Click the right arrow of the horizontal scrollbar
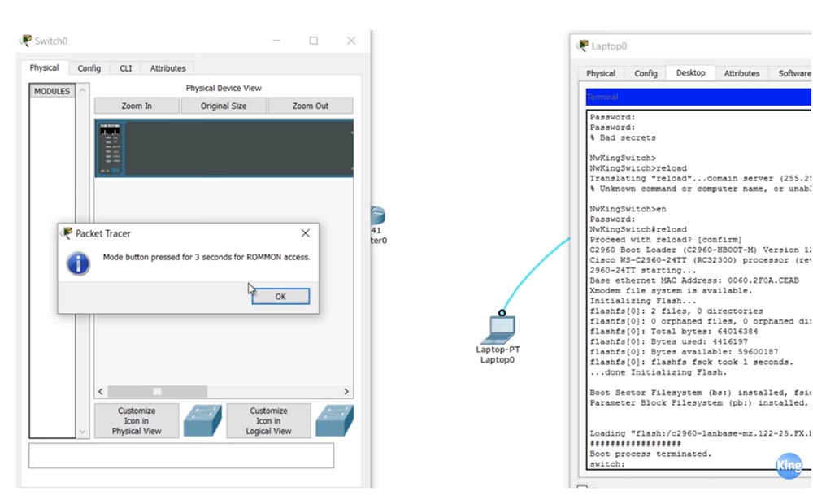Image resolution: width=813 pixels, height=504 pixels. (346, 391)
